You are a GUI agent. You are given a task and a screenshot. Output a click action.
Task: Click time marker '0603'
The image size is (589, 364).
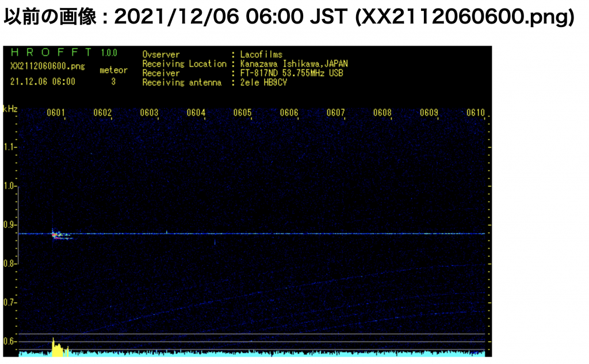(149, 113)
